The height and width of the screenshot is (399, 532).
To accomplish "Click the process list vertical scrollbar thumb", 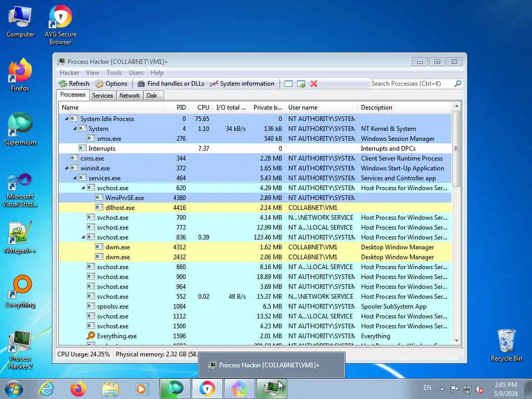I will 457,148.
